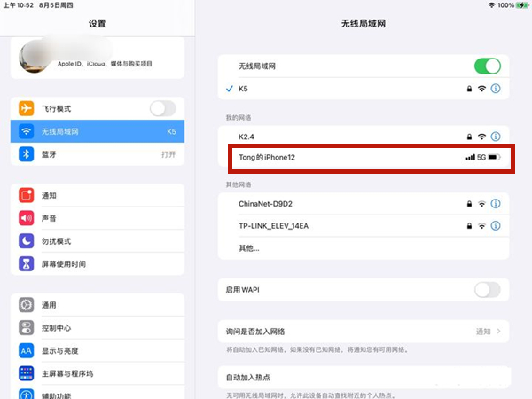Turn off the 无线局域网 Wi-Fi switch
This screenshot has height=399, width=532.
487,66
